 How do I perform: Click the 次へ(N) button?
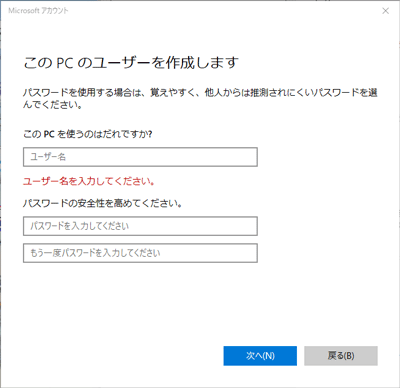260,356
